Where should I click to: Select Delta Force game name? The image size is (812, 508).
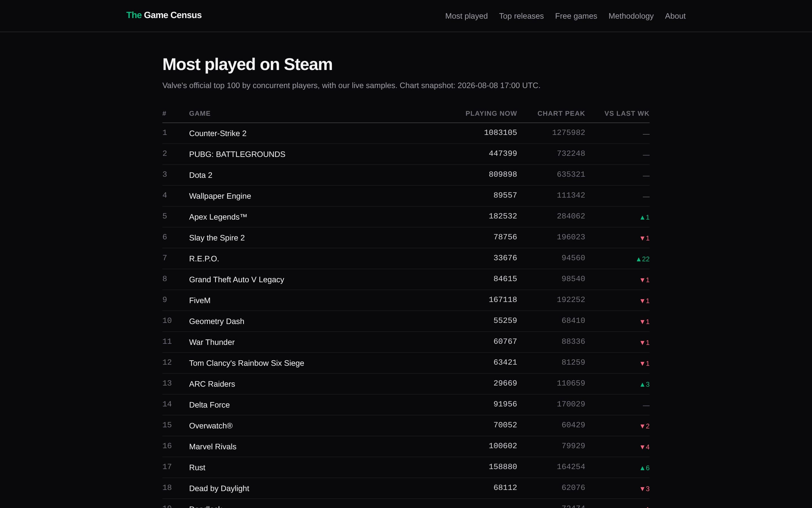(209, 404)
